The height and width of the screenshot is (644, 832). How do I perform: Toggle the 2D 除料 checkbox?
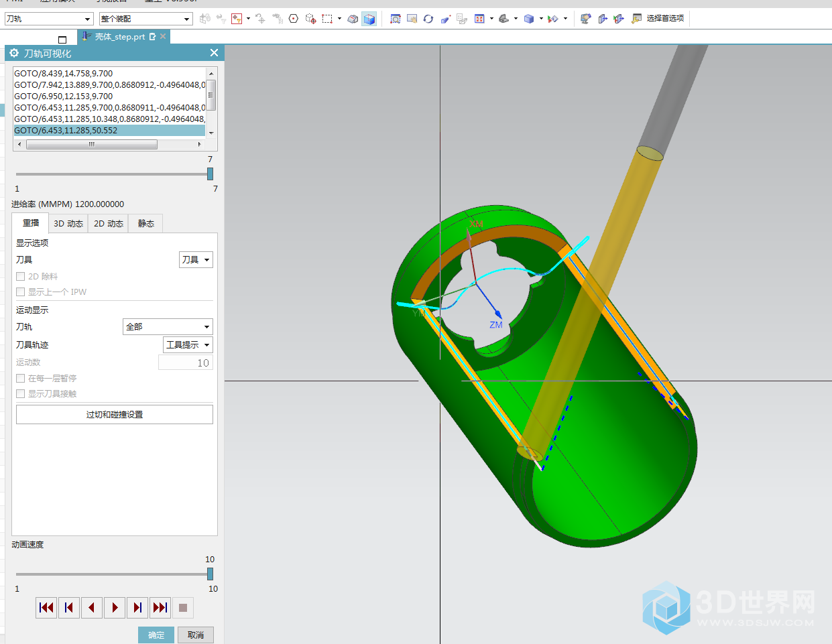pyautogui.click(x=21, y=276)
